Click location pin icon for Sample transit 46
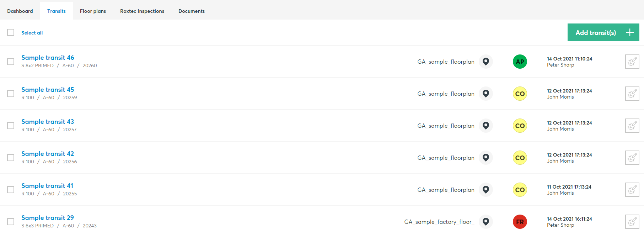644x237 pixels. tap(485, 62)
